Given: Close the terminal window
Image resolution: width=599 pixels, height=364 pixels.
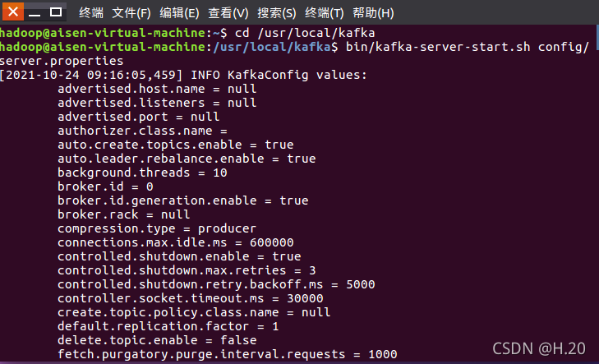Looking at the screenshot, I should click(x=13, y=12).
